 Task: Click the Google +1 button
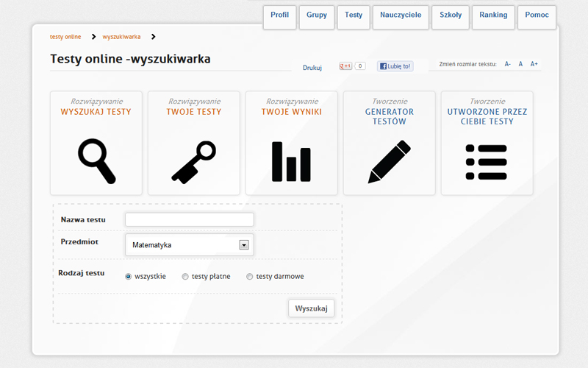(x=345, y=66)
